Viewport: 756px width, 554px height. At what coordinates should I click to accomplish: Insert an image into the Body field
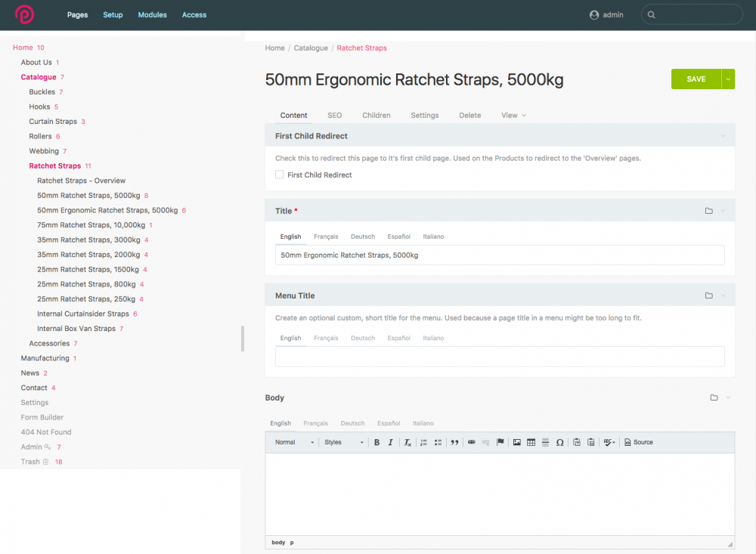[516, 442]
